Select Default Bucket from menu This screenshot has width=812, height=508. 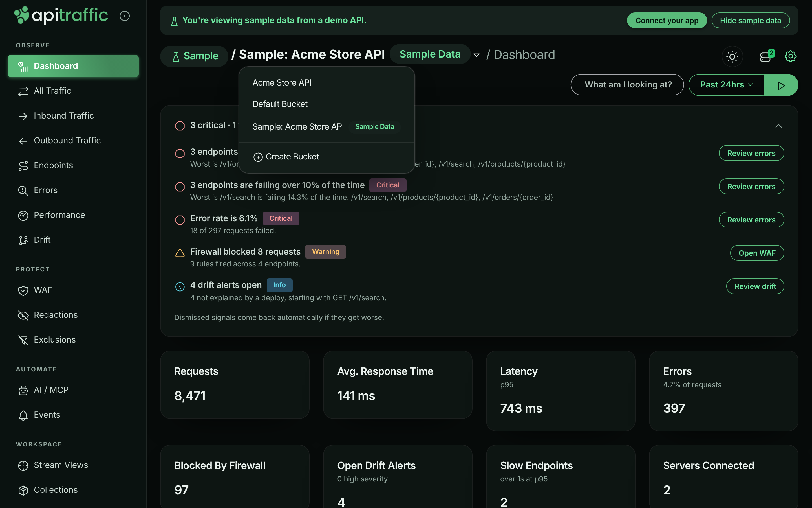coord(326,104)
